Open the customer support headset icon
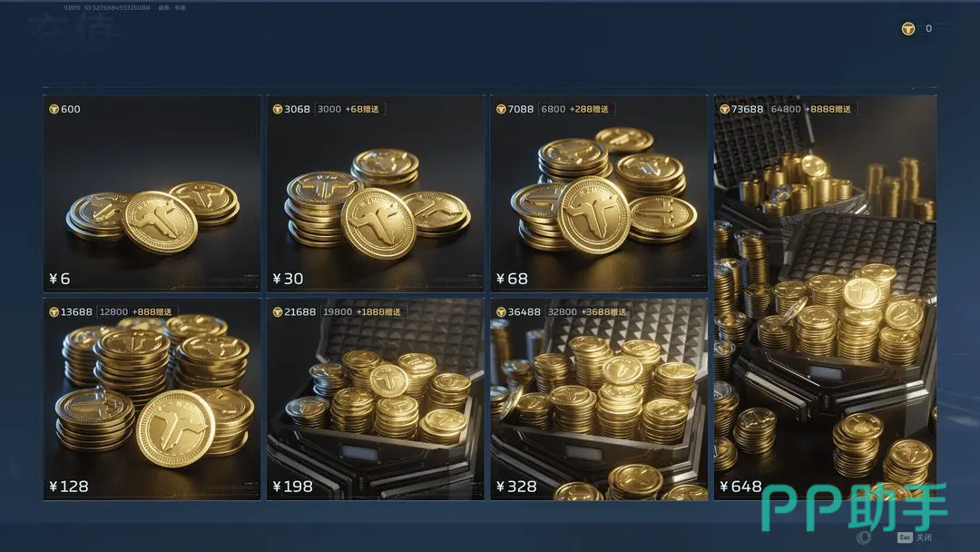 point(865,537)
